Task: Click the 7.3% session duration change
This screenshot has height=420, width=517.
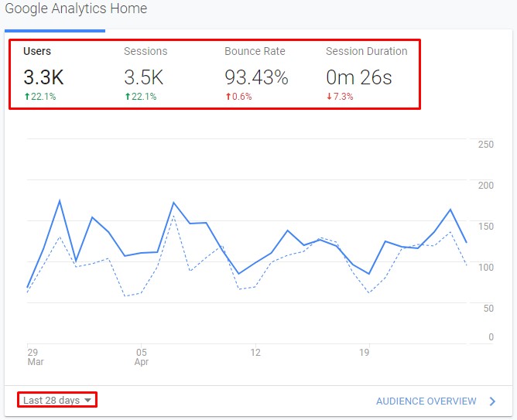Action: click(340, 97)
